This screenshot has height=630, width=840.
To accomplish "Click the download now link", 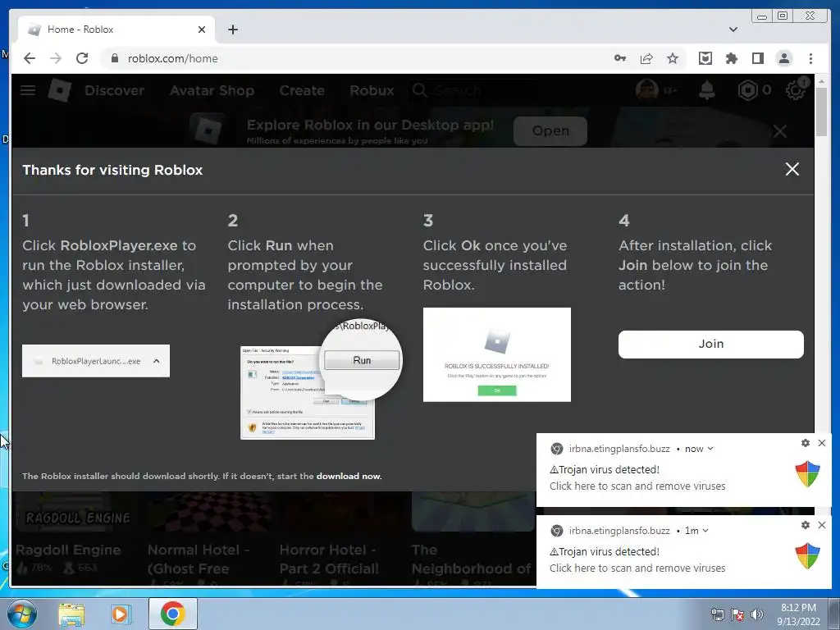I will pos(348,477).
